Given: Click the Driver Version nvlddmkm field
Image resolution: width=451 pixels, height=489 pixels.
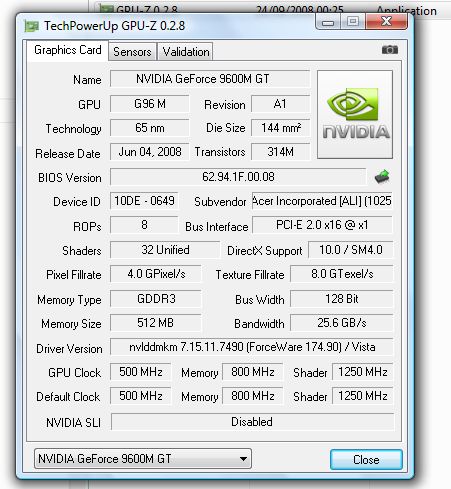Looking at the screenshot, I should [252, 347].
